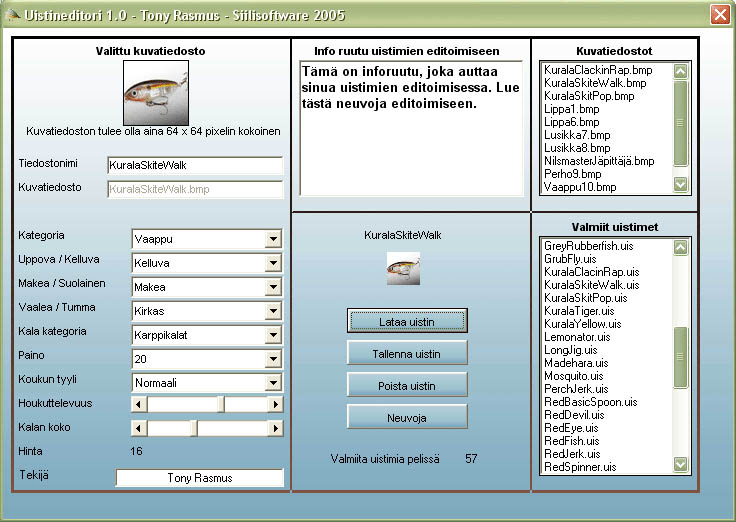
Task: Click the Tallenna uistin button
Action: tap(407, 353)
